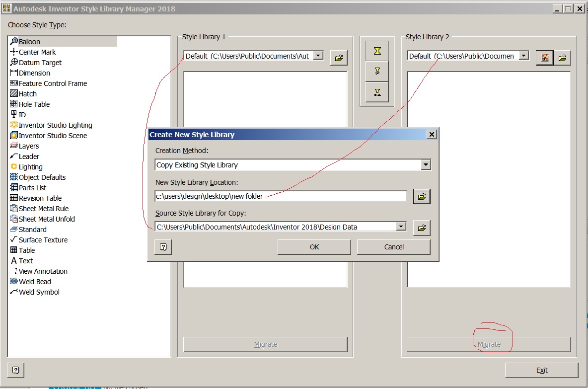Viewport: 588px width, 389px height.
Task: Click the middle not-equal filter button
Action: [x=377, y=71]
